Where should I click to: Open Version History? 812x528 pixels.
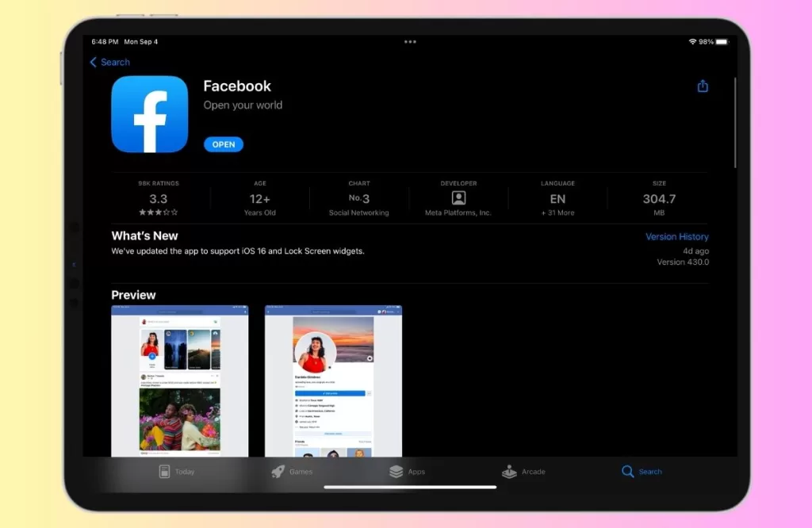(677, 236)
